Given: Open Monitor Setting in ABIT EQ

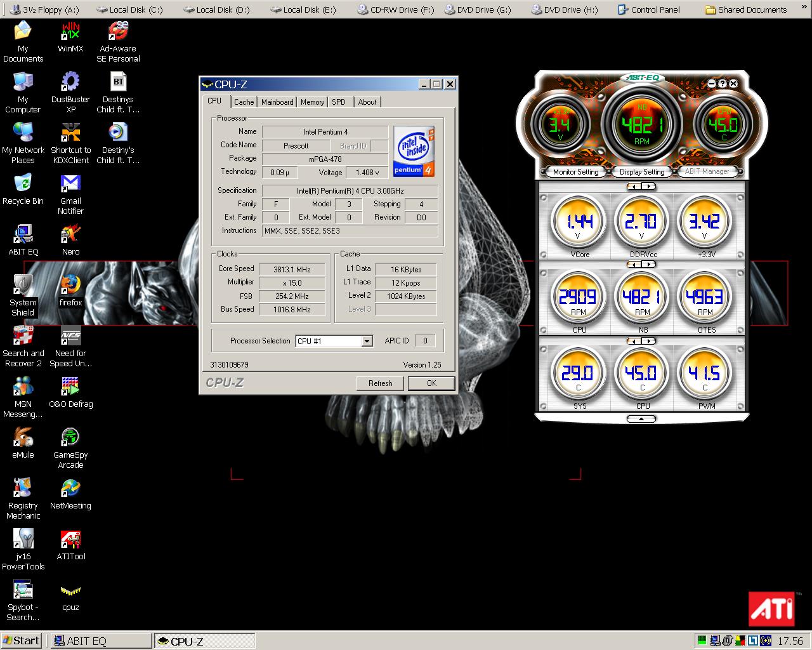Looking at the screenshot, I should click(x=575, y=172).
